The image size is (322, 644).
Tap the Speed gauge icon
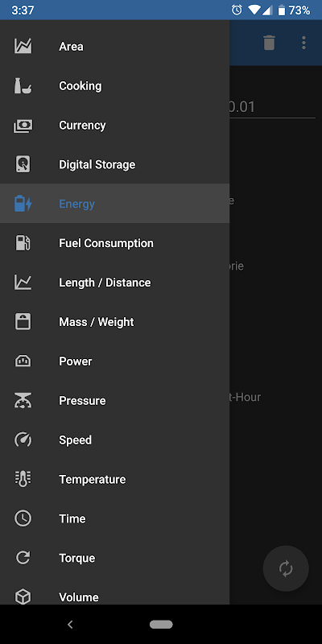[23, 440]
